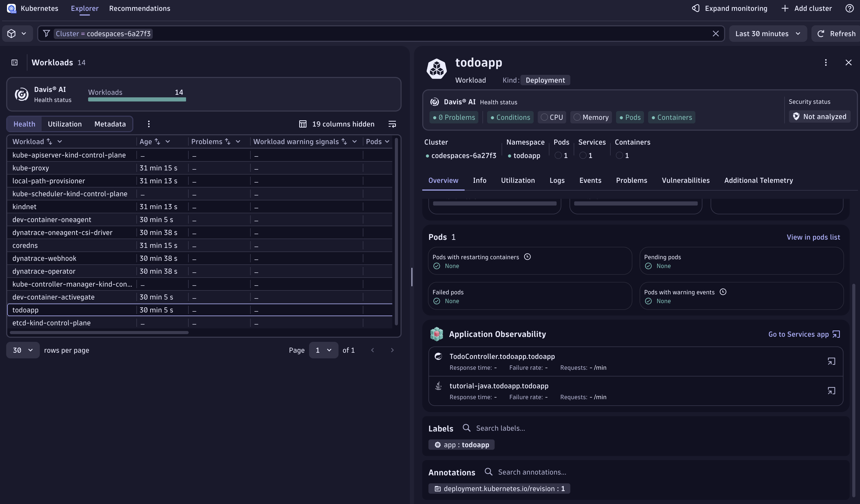Screen dimensions: 860x504
Task: Click the todoapp workload cube icon
Action: point(436,68)
